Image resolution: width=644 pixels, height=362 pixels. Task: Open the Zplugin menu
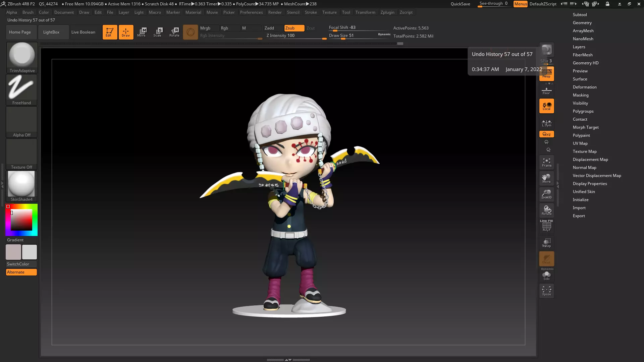click(387, 12)
